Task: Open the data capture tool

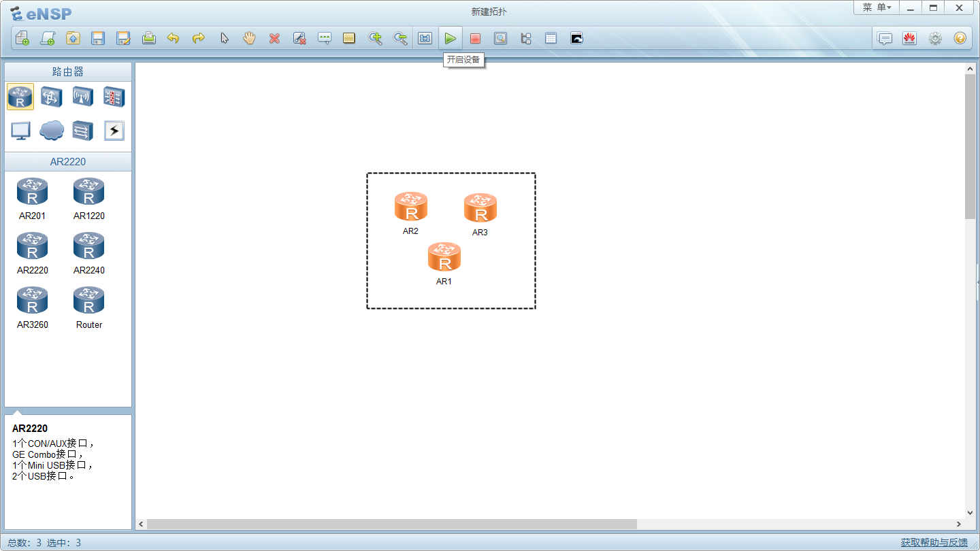Action: (x=500, y=38)
